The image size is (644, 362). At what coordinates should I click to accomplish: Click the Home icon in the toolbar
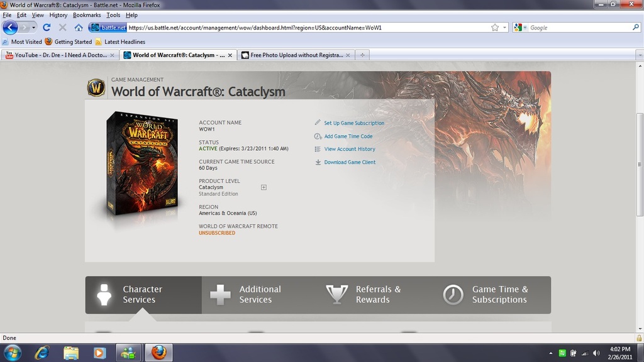(x=79, y=28)
